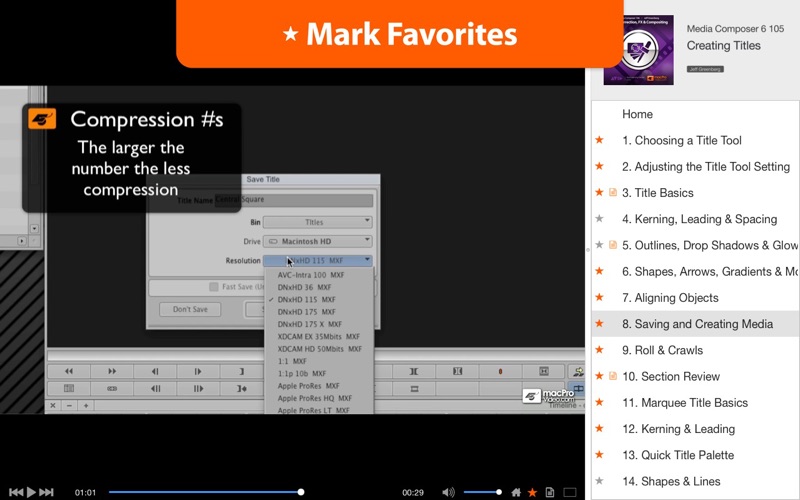Open note icon beside 10. Section Review
The width and height of the screenshot is (800, 500).
[x=613, y=376]
